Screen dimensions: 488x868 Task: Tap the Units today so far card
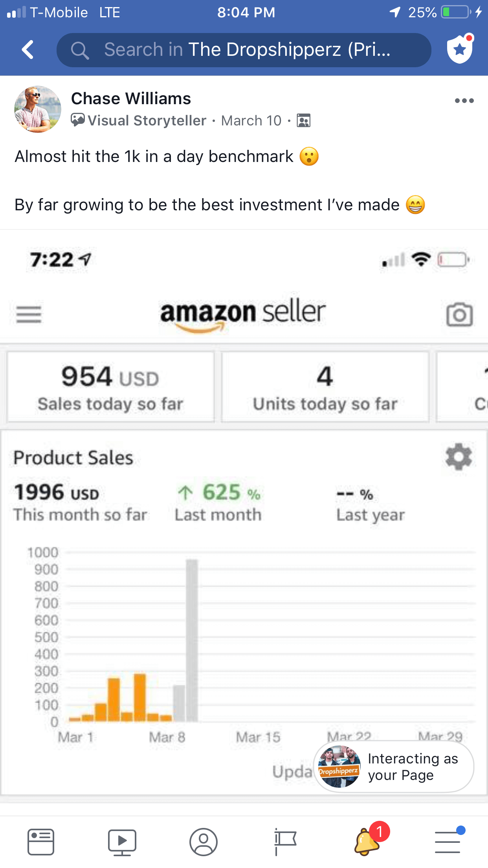coord(325,387)
